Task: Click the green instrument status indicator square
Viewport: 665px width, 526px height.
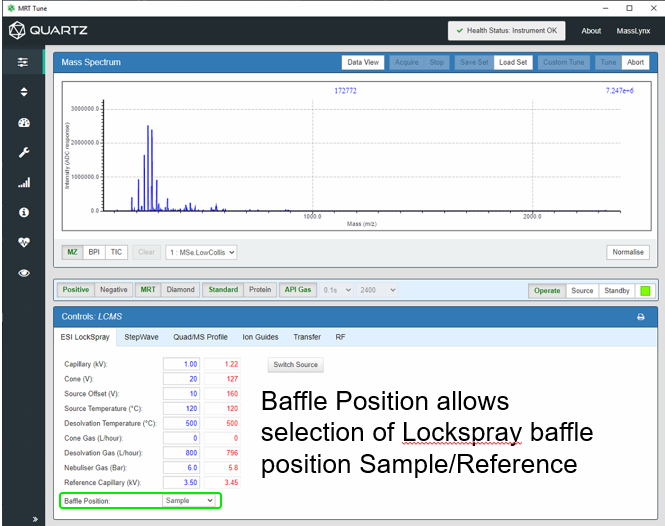Action: point(645,291)
